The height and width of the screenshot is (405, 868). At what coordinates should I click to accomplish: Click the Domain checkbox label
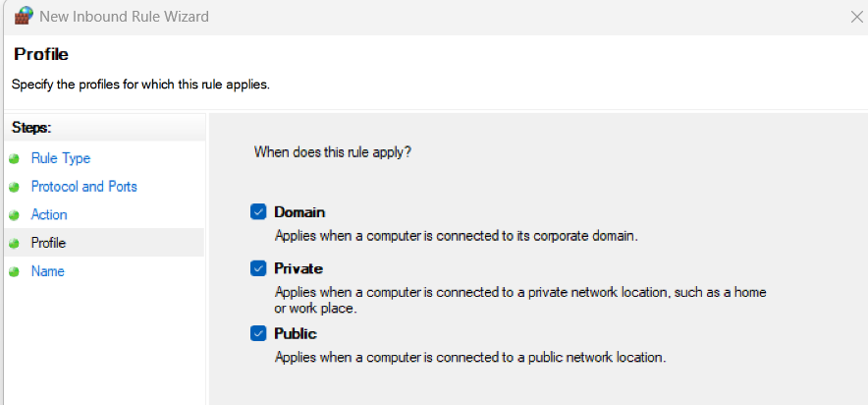click(x=299, y=211)
